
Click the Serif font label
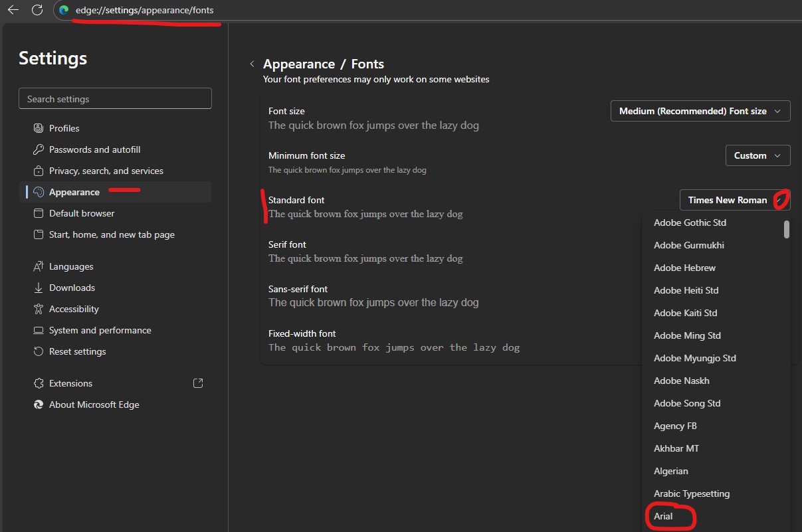tap(288, 244)
